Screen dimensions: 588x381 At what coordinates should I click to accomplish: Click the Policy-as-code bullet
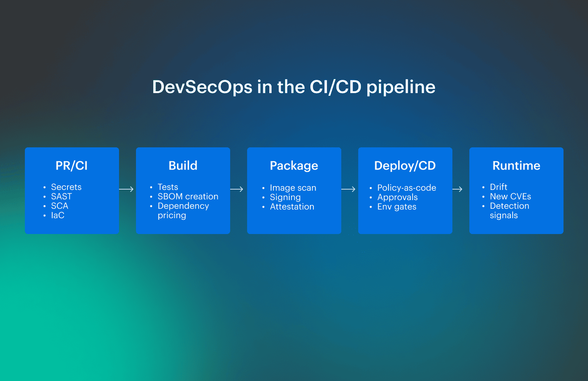click(x=407, y=188)
